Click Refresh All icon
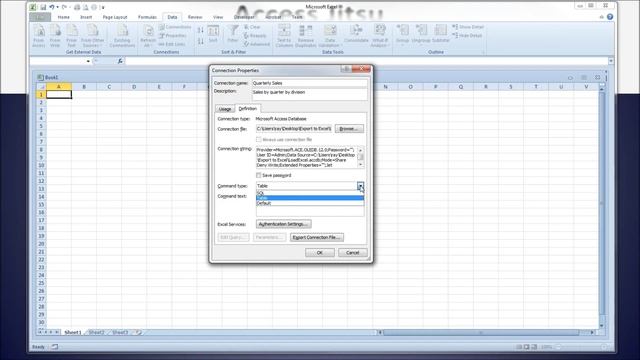This screenshot has width=640, height=360. pos(148,36)
